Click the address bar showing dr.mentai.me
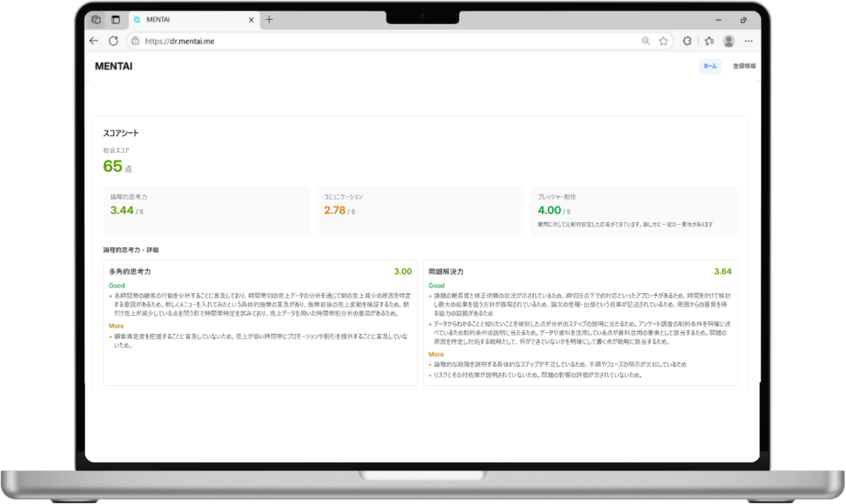Screen dimensions: 846x504 click(x=372, y=40)
